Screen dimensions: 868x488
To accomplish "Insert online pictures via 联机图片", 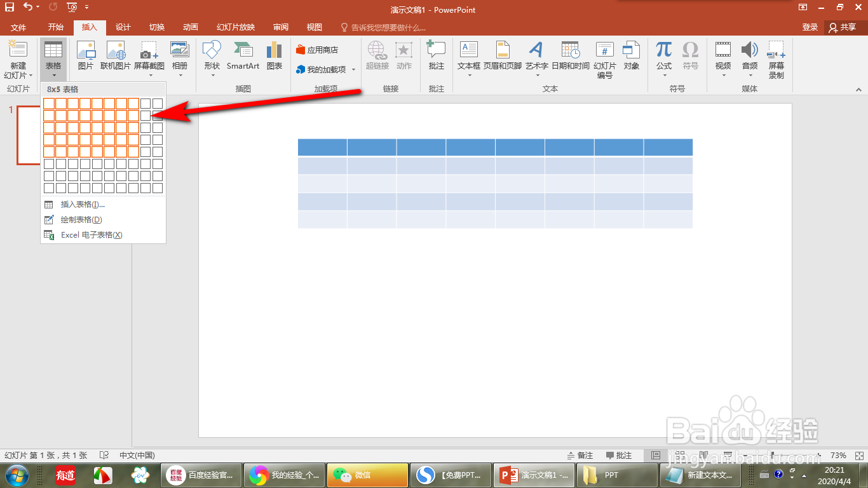I will (116, 56).
